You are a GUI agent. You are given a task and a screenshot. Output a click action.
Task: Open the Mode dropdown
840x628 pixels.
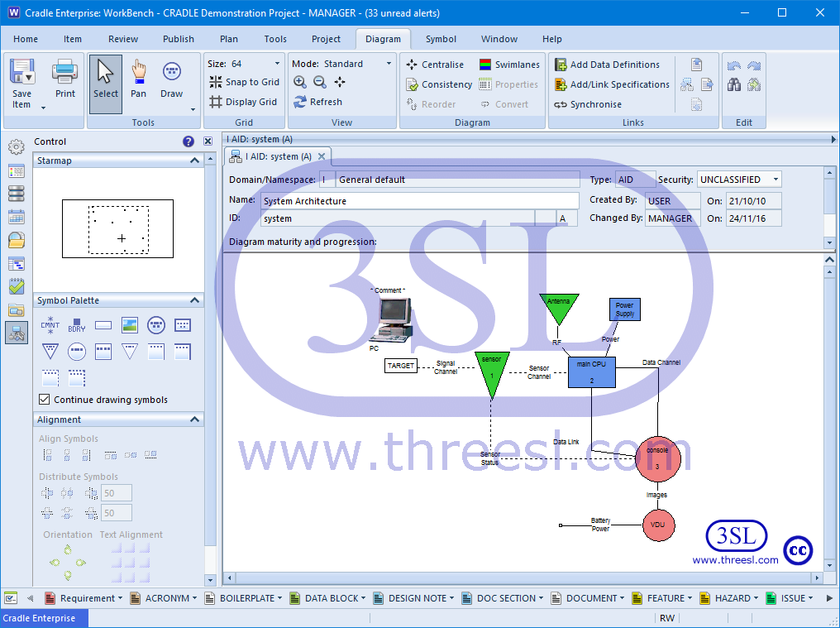click(x=389, y=64)
